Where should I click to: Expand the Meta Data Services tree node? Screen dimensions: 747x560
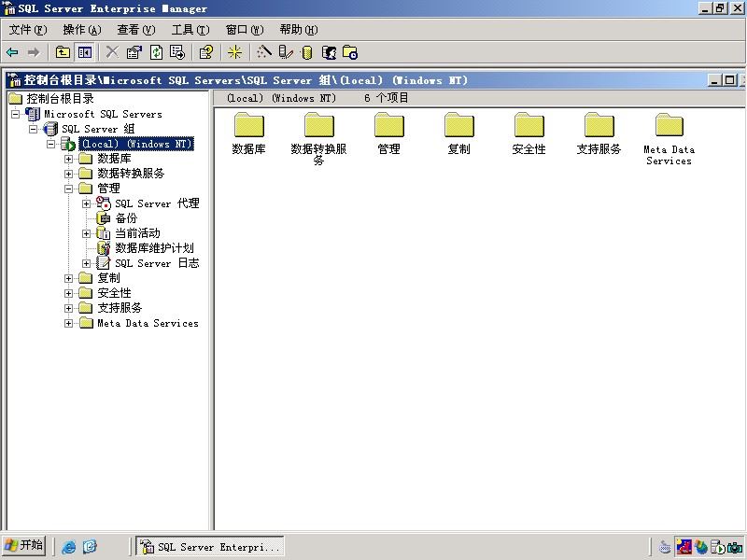pyautogui.click(x=68, y=323)
